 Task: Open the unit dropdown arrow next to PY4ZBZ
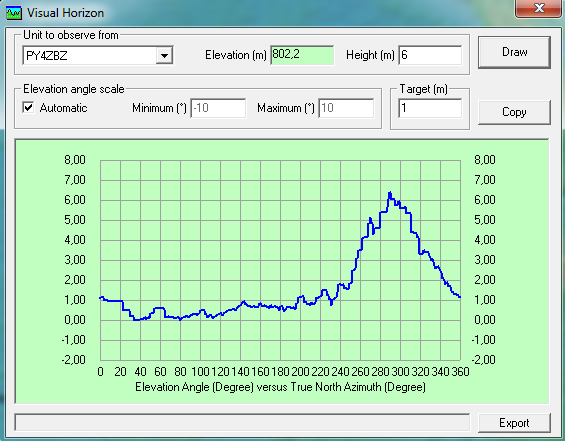tap(164, 55)
